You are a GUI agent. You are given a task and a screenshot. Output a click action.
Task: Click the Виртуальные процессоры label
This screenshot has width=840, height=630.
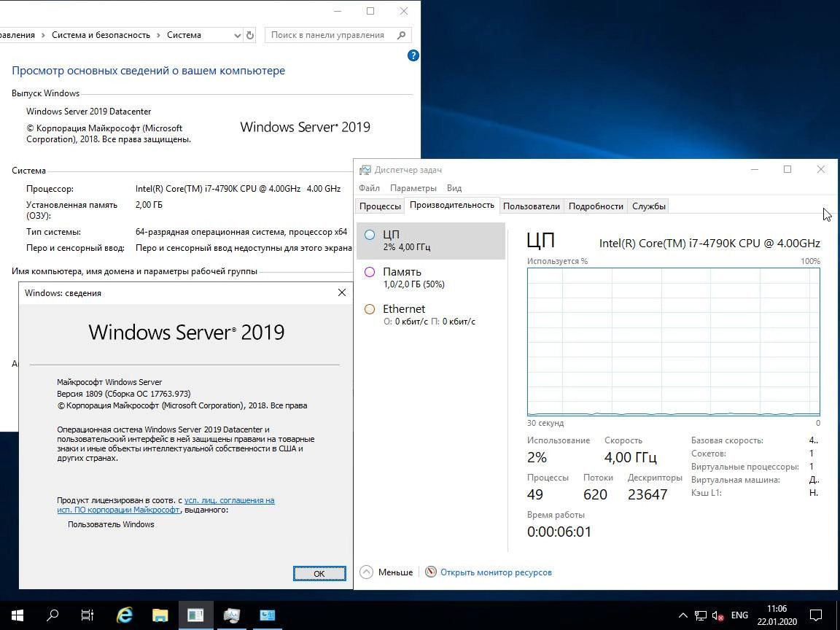tap(744, 467)
